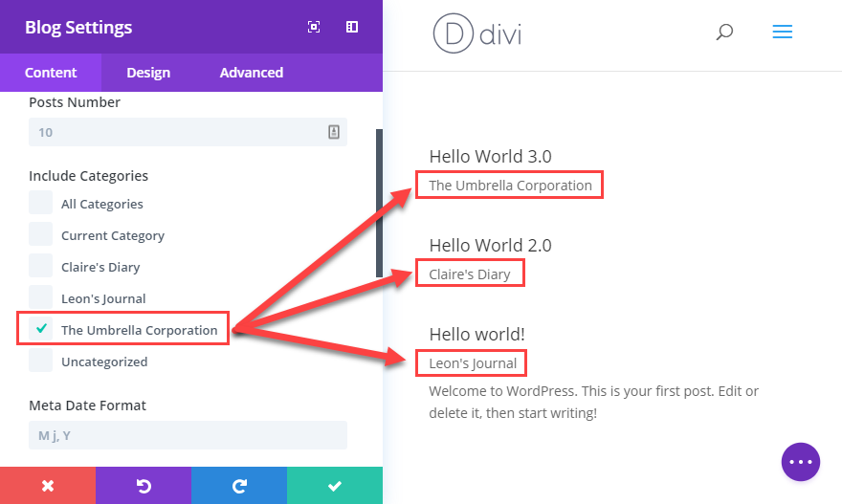Click the Divi logo

[x=476, y=33]
